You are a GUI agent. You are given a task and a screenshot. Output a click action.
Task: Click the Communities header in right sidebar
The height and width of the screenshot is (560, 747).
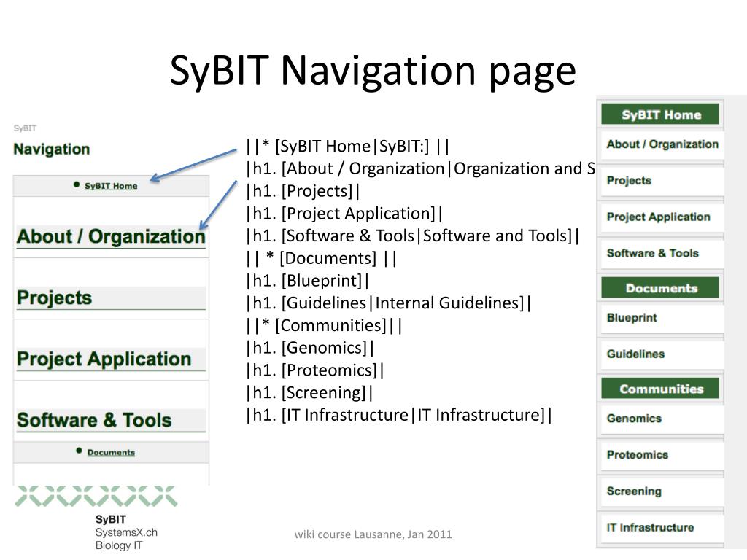point(659,389)
